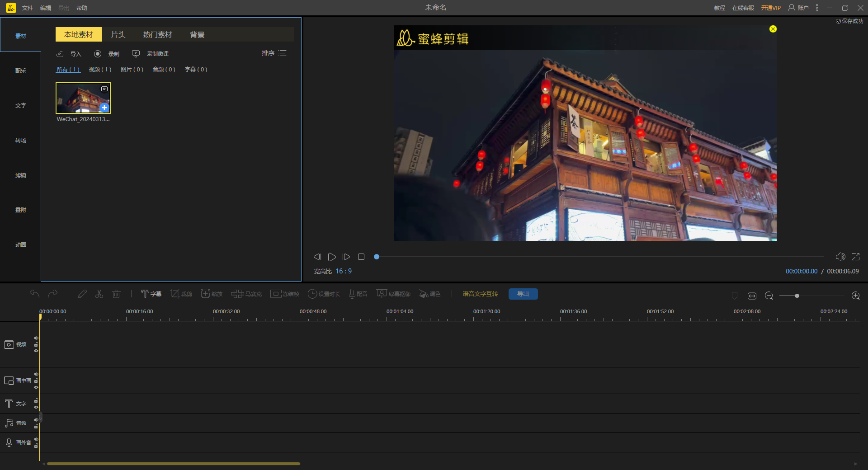Screen dimensions: 868x470
Task: Click the timeline zoom slider handle
Action: [x=797, y=296]
